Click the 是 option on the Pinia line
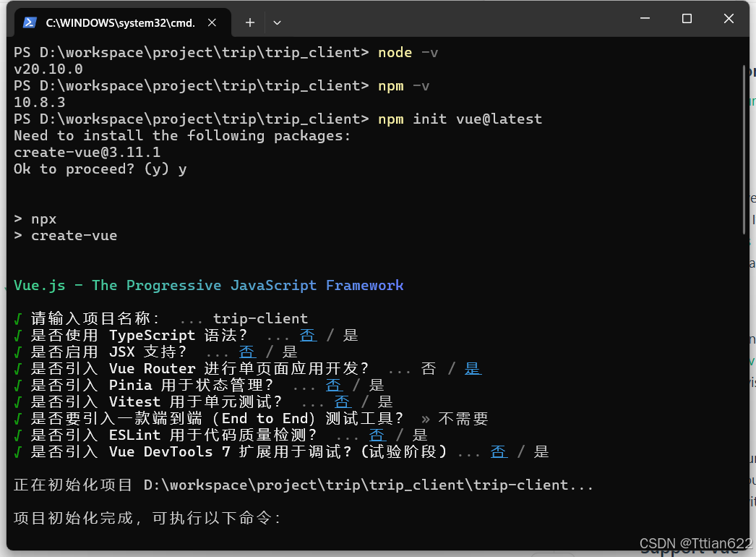 377,385
